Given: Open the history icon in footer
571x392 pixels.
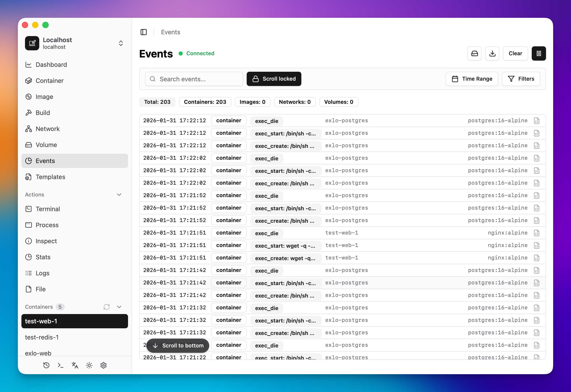Looking at the screenshot, I should coord(46,365).
